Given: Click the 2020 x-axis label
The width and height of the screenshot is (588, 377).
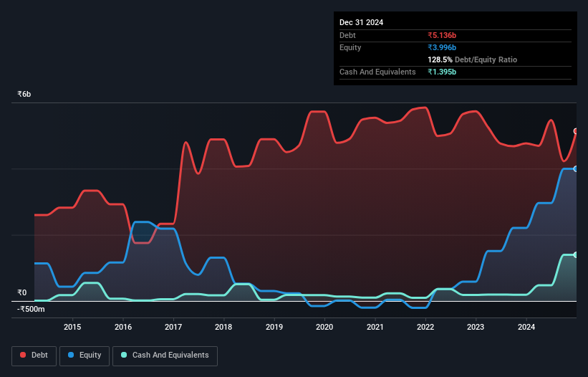Looking at the screenshot, I should pos(324,327).
